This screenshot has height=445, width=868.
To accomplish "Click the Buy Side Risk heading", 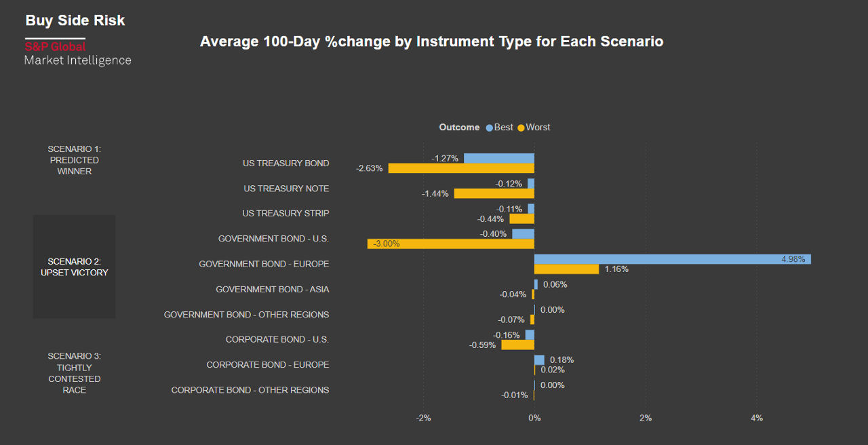I will coord(75,20).
